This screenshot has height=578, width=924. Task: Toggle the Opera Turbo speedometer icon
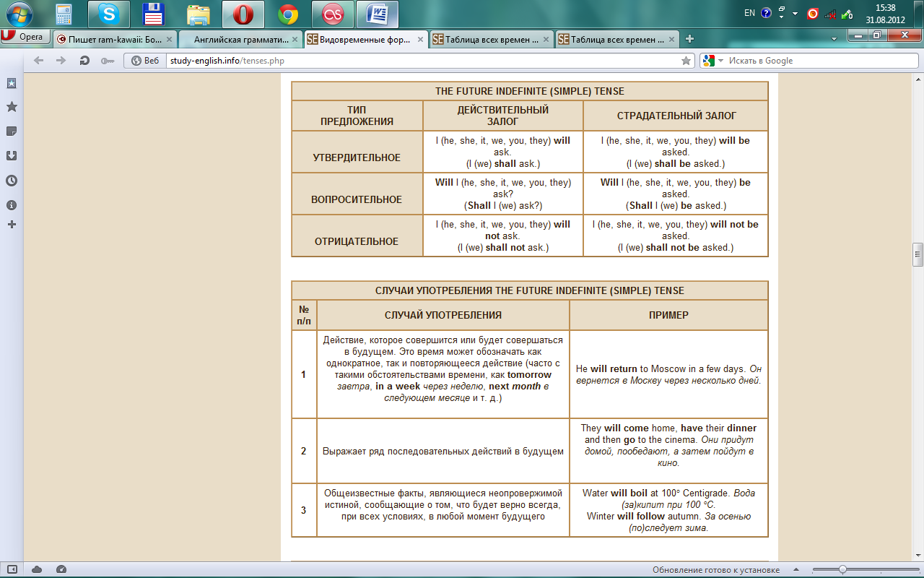point(61,569)
